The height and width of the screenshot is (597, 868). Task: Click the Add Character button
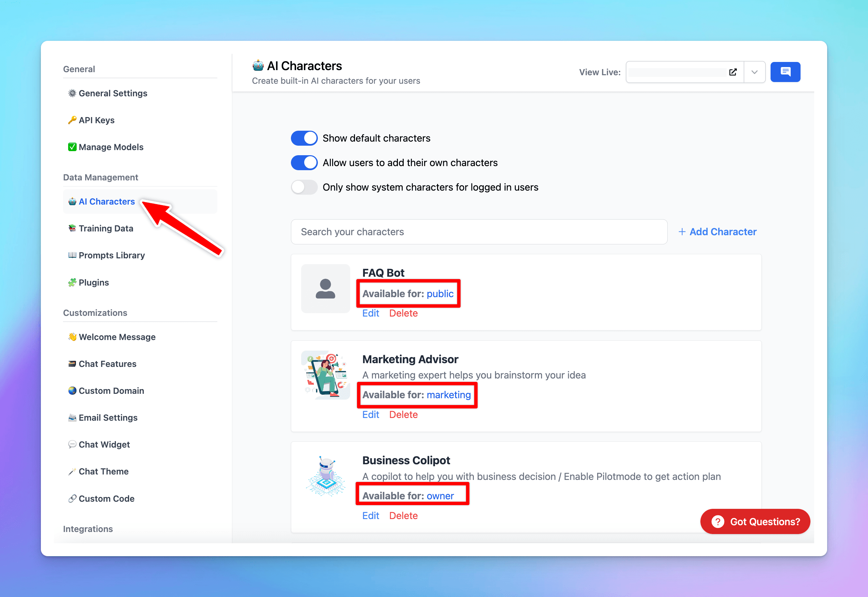717,231
